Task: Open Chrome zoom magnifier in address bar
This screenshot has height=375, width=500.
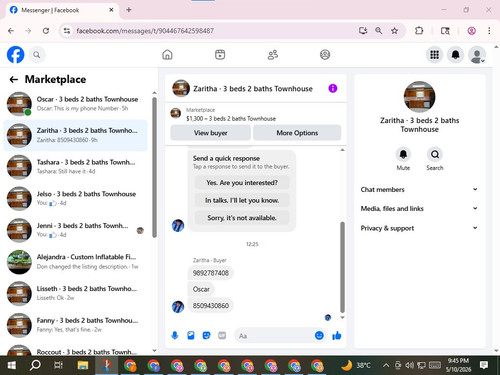Action: 378,31
